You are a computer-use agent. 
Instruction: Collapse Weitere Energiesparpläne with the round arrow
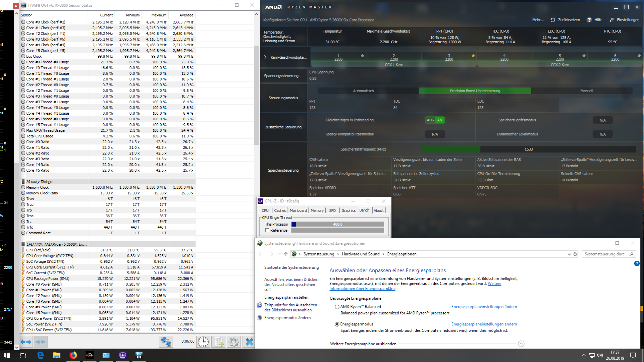[x=521, y=344]
